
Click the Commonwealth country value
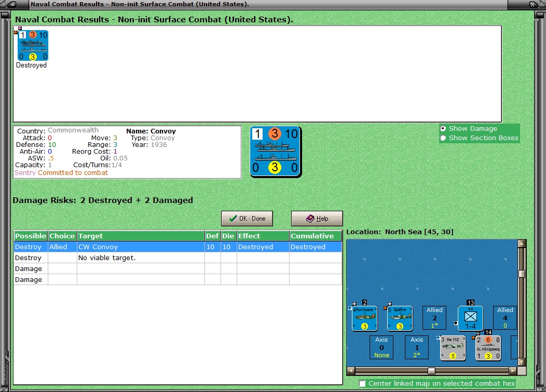tap(73, 130)
